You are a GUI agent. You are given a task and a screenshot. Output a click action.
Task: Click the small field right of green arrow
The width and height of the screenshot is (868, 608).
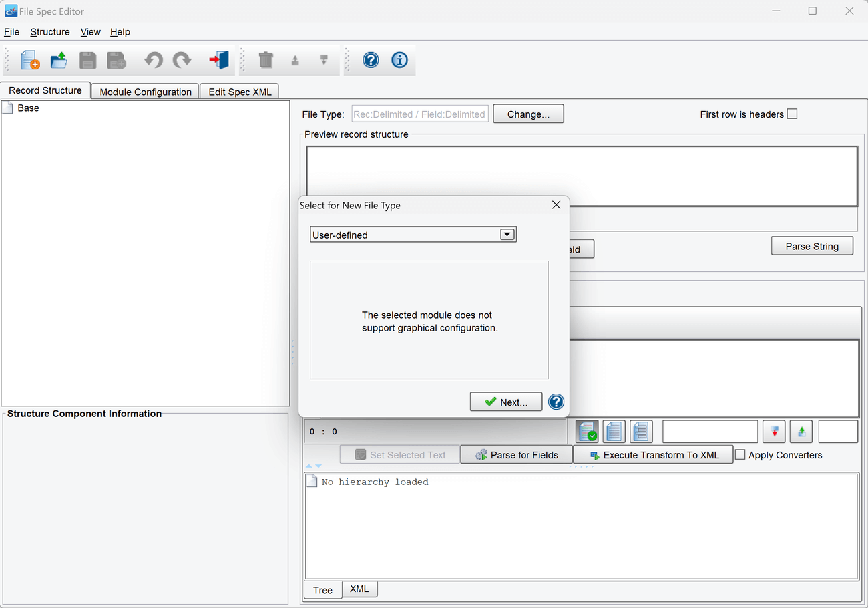pyautogui.click(x=838, y=432)
